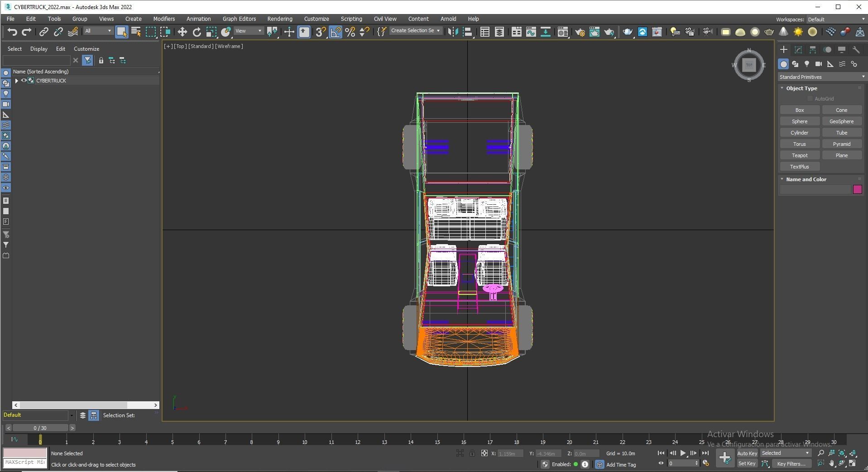Choose the Select and Move tool
868x472 pixels.
pos(182,32)
